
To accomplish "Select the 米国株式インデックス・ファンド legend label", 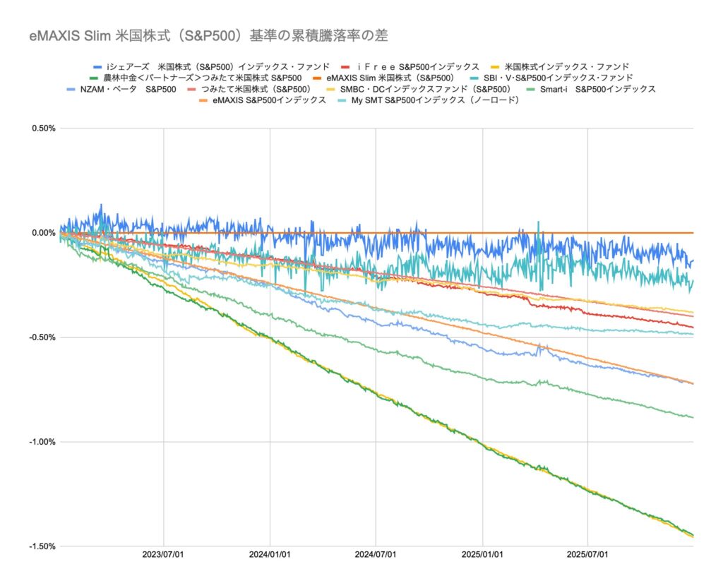I will coord(567,66).
